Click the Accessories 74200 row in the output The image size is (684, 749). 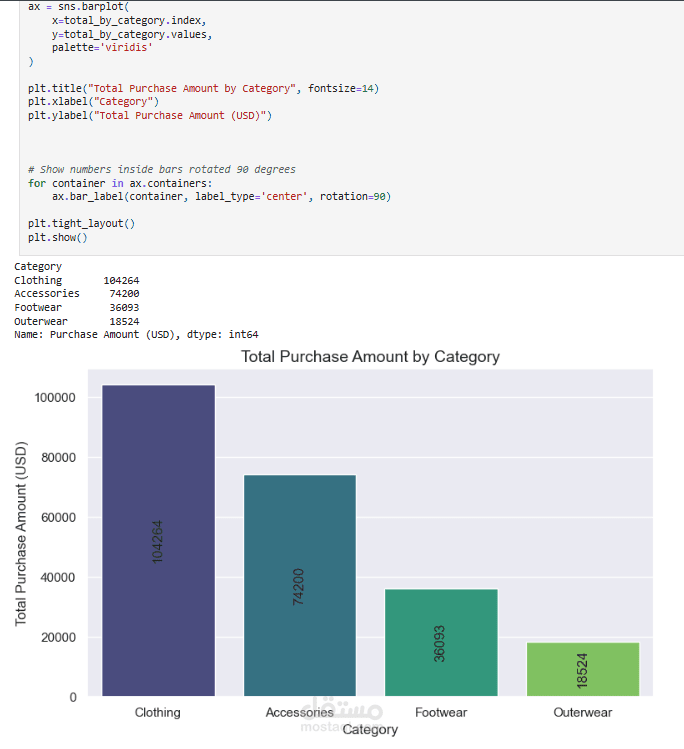click(77, 293)
